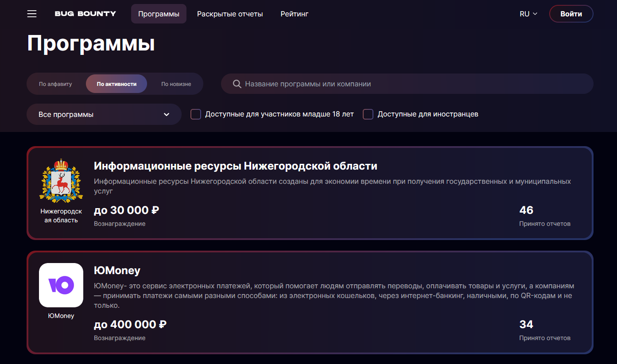This screenshot has height=364, width=617.
Task: Click the 'Войти' login button
Action: click(x=571, y=14)
